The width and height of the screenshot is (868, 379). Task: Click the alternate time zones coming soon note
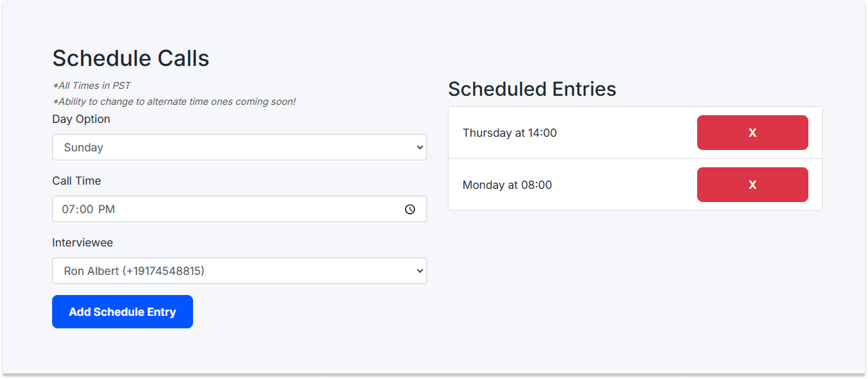(174, 102)
